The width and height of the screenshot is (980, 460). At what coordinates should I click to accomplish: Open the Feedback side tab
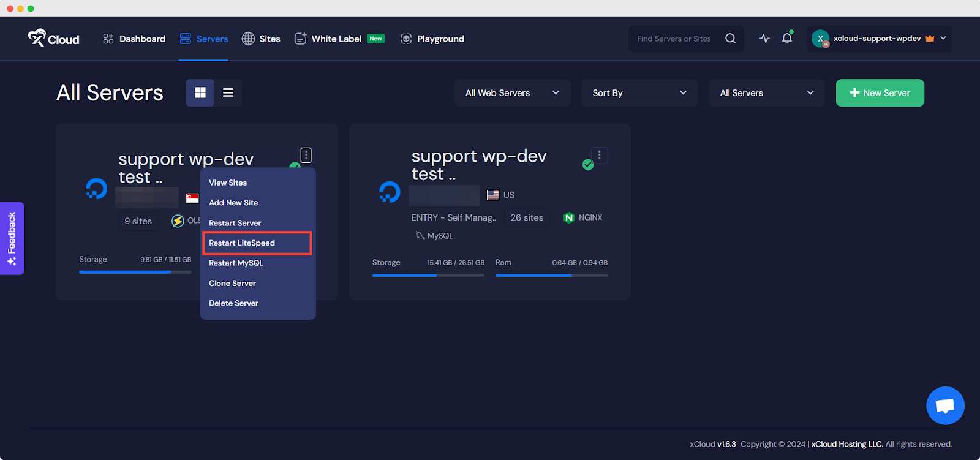pyautogui.click(x=12, y=238)
